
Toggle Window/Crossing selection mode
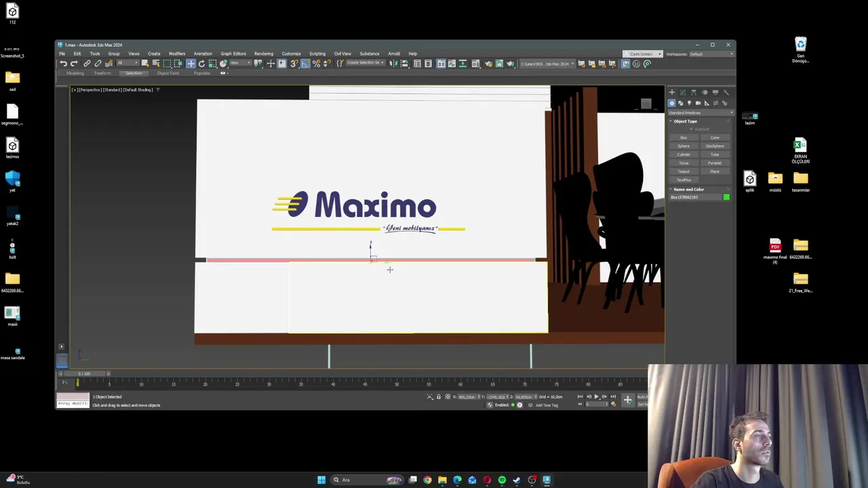tap(178, 64)
